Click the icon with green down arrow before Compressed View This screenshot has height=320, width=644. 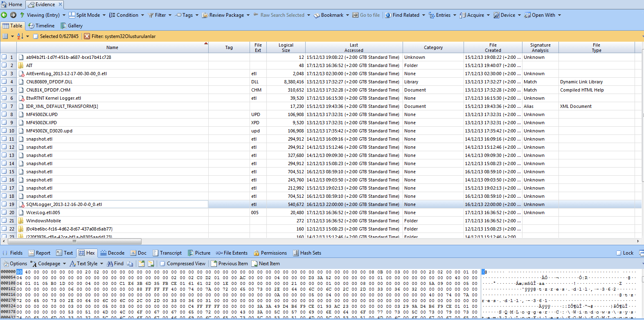click(x=151, y=264)
